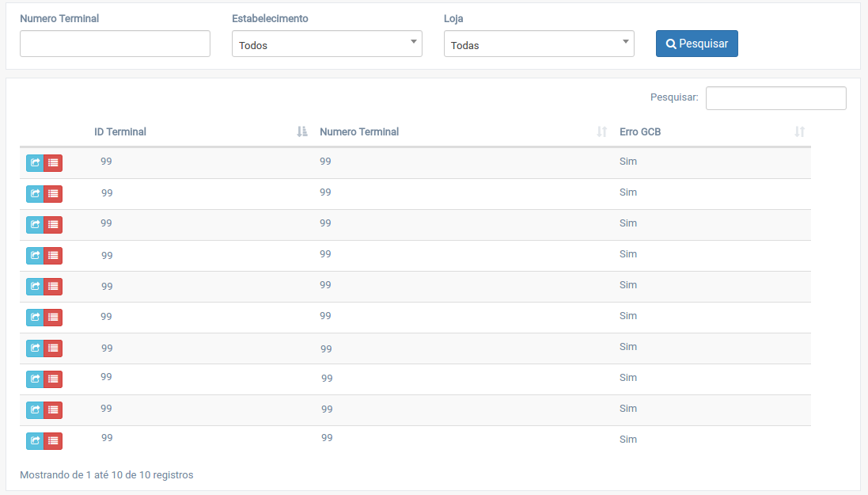Focus the Numero Terminal input field
This screenshot has height=495, width=868.
tap(115, 44)
